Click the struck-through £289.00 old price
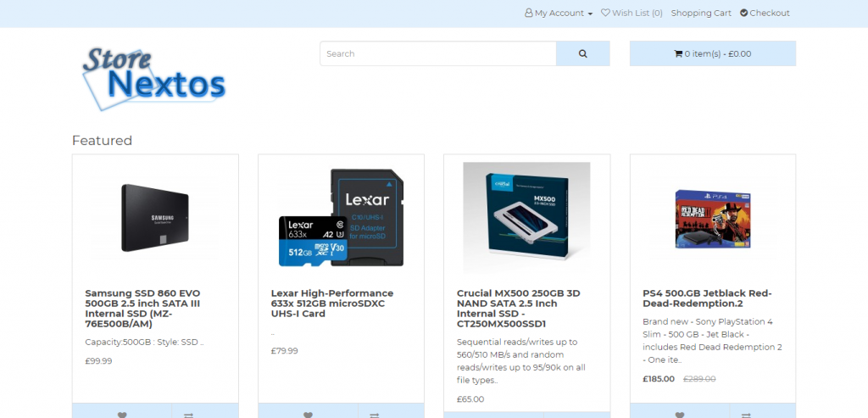 tap(699, 379)
